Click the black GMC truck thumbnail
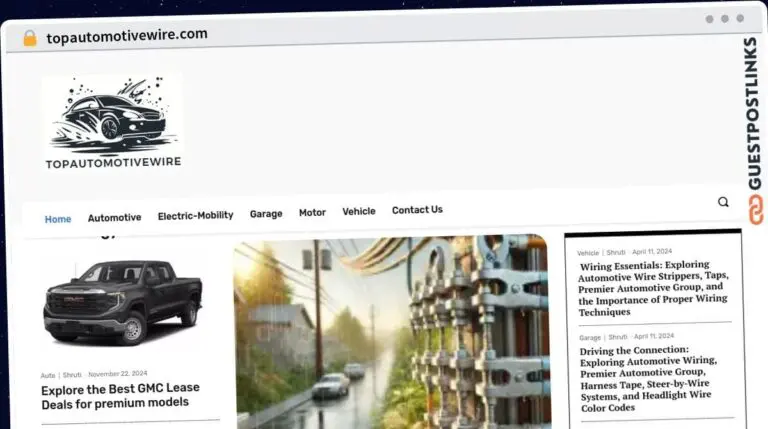 click(123, 300)
